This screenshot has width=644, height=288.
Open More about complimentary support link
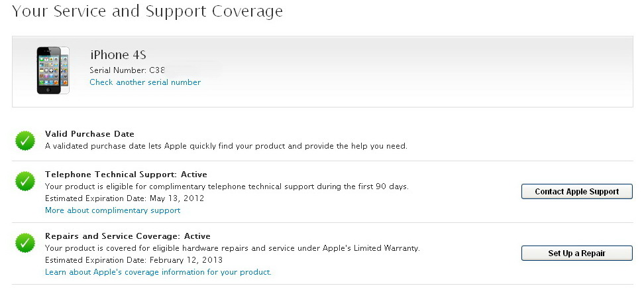(113, 210)
